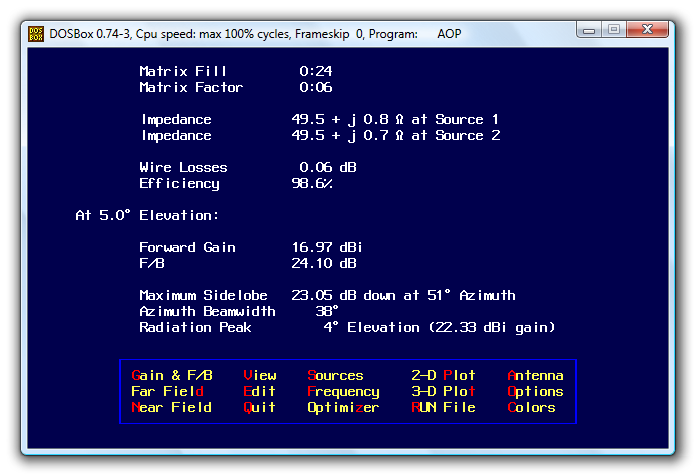Open the Colors menu entry
The image size is (696, 476).
(531, 408)
